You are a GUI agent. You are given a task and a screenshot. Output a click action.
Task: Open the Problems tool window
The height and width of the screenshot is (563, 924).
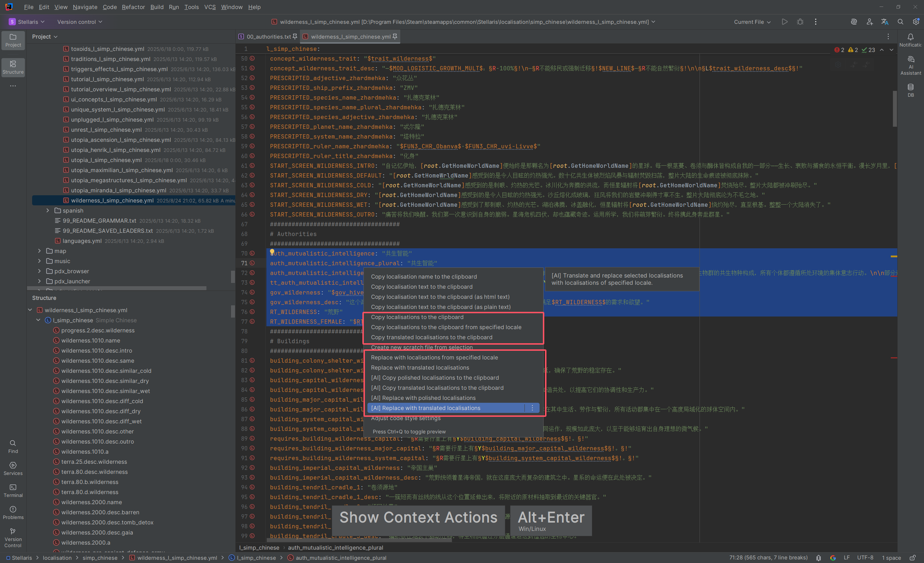tap(13, 512)
